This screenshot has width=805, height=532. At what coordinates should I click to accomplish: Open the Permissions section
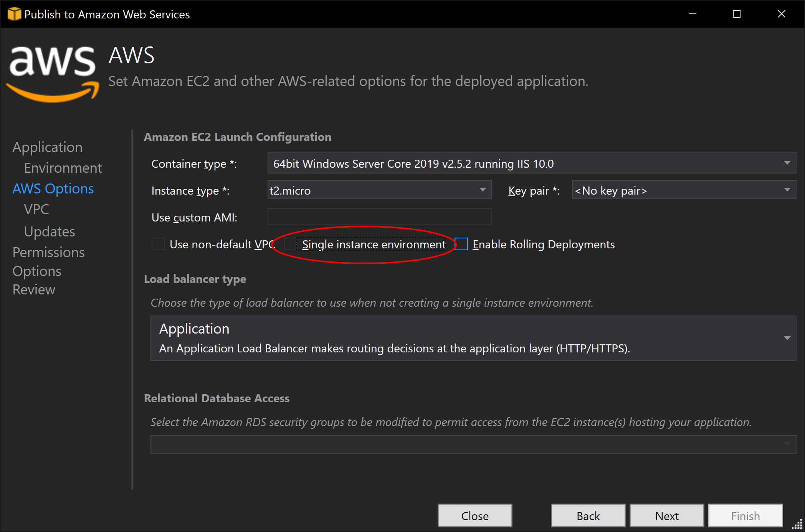(x=48, y=252)
